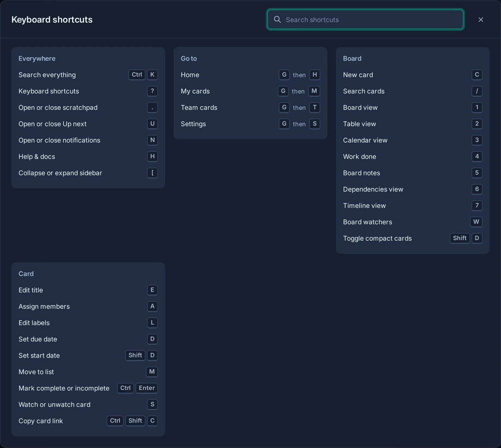The width and height of the screenshot is (501, 448).
Task: Click the 'Edit title' shortcut label
Action: pos(31,290)
